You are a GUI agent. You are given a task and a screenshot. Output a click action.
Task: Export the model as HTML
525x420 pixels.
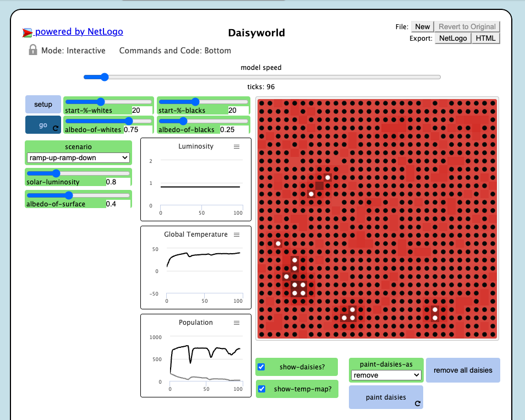coord(485,38)
